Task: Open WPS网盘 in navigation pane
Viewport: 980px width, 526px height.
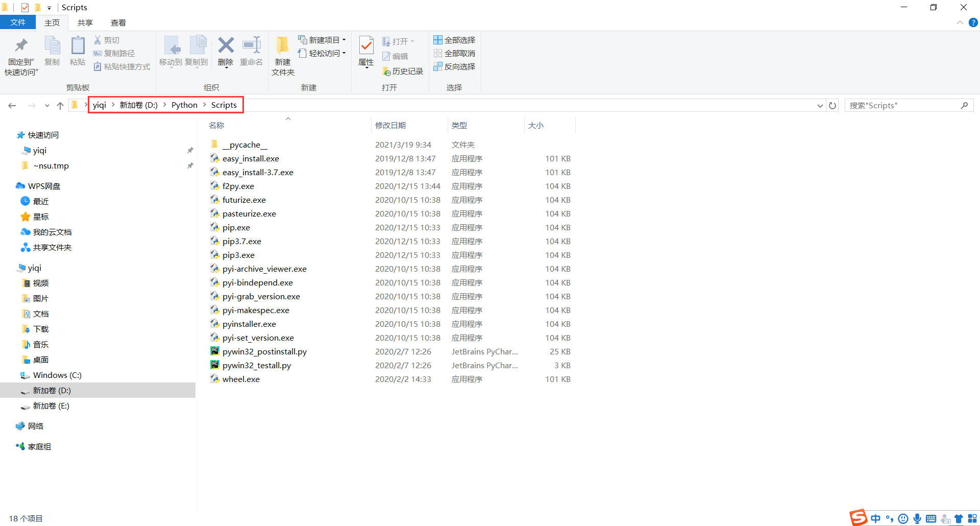Action: click(x=44, y=186)
